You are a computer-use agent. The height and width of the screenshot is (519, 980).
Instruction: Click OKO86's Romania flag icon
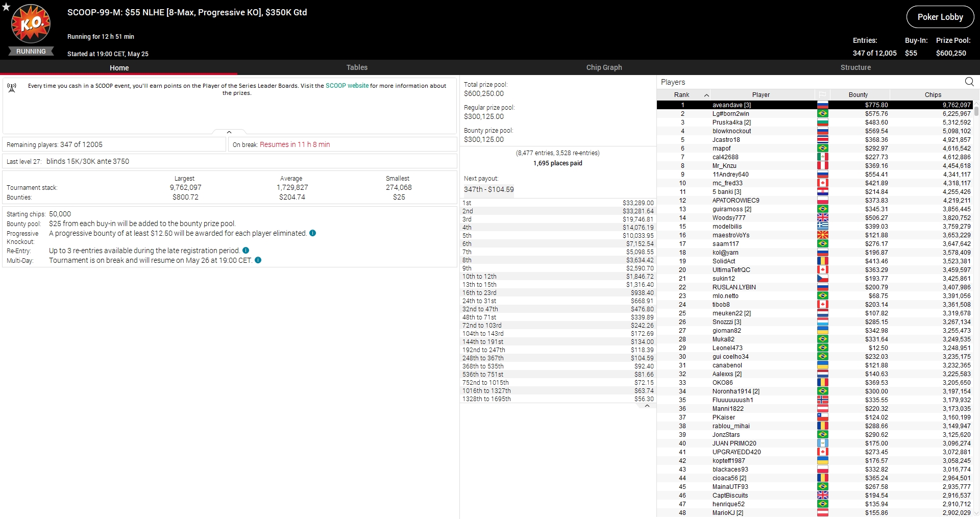tap(822, 383)
